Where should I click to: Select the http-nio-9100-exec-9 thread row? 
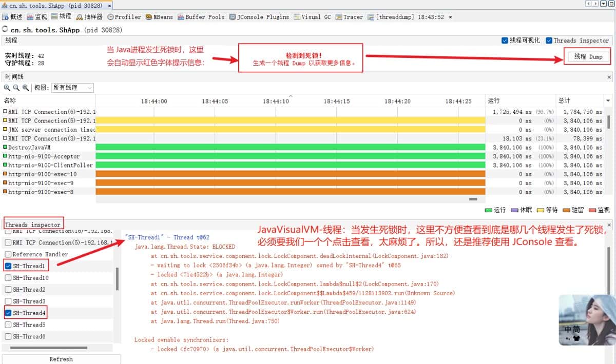pyautogui.click(x=303, y=183)
